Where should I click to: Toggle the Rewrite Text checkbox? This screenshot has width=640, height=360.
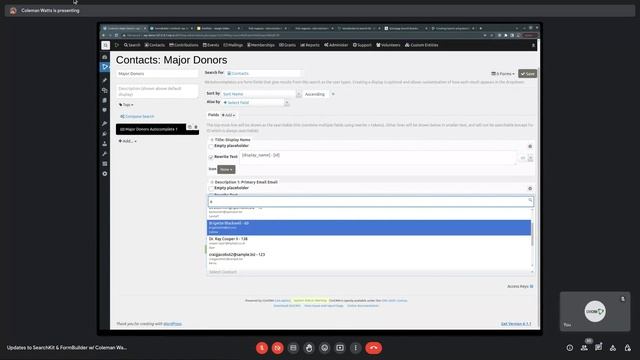pyautogui.click(x=211, y=157)
